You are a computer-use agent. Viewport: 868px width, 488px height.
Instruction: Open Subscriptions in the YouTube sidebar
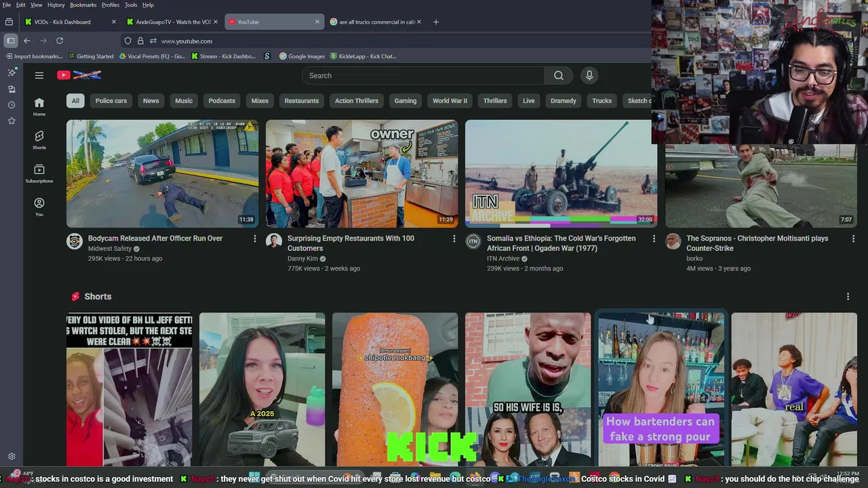39,174
